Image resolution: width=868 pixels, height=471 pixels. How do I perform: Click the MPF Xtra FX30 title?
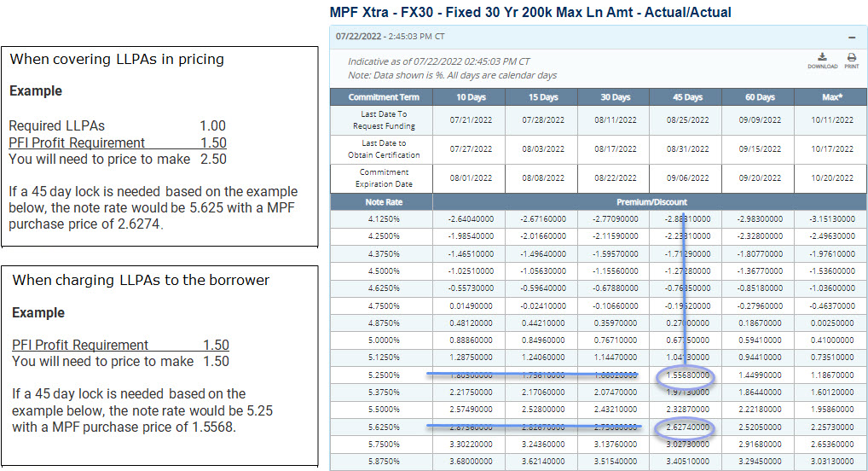click(x=530, y=12)
